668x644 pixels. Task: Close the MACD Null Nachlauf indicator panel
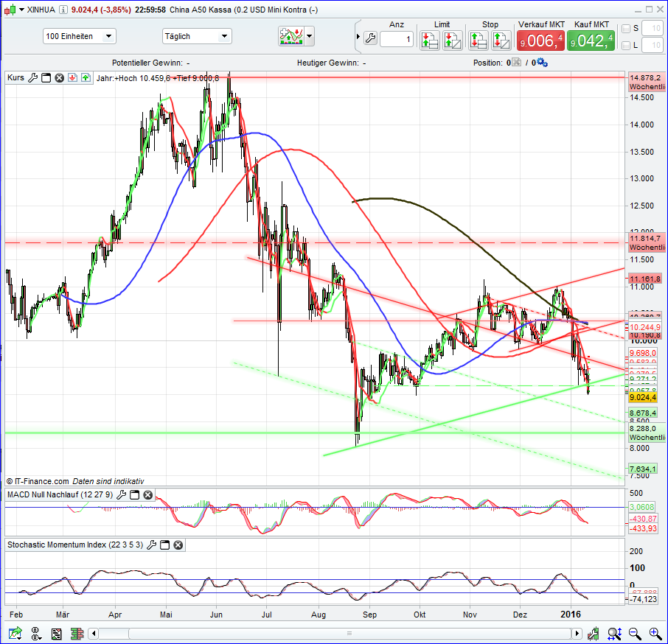tap(148, 495)
